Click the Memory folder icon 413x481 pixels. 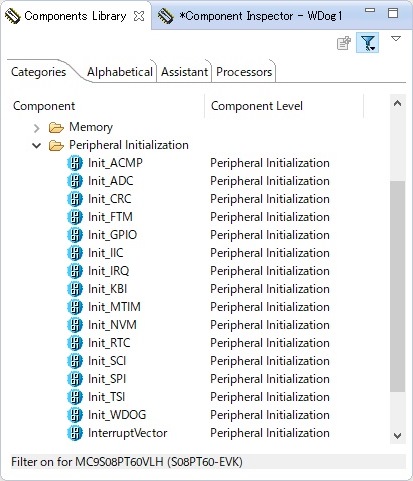pos(56,127)
